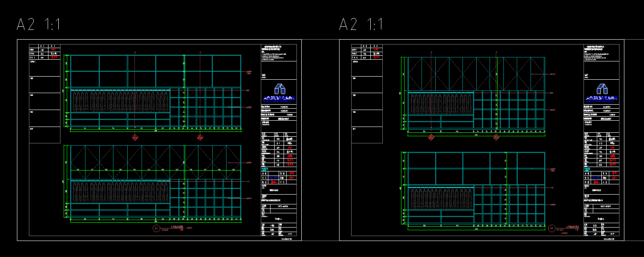Screen dimensions: 644x257
Task: Pick the right red section marker on right sheet
Action: click(496, 137)
